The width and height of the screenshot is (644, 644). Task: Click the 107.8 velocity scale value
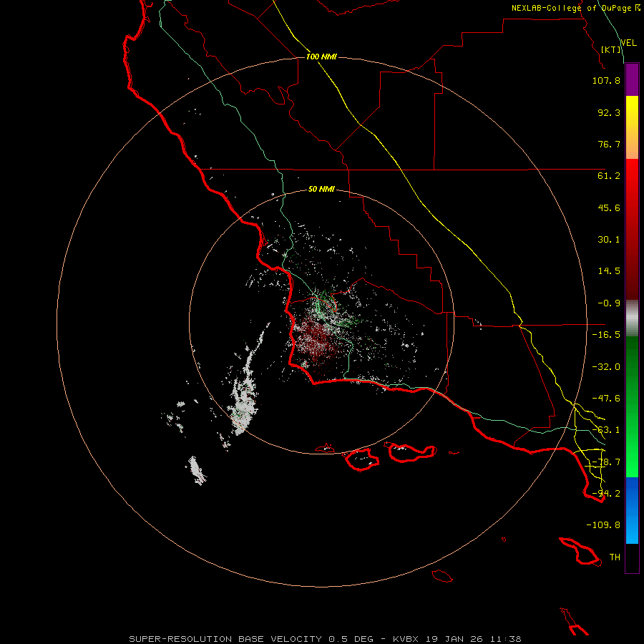(x=606, y=80)
